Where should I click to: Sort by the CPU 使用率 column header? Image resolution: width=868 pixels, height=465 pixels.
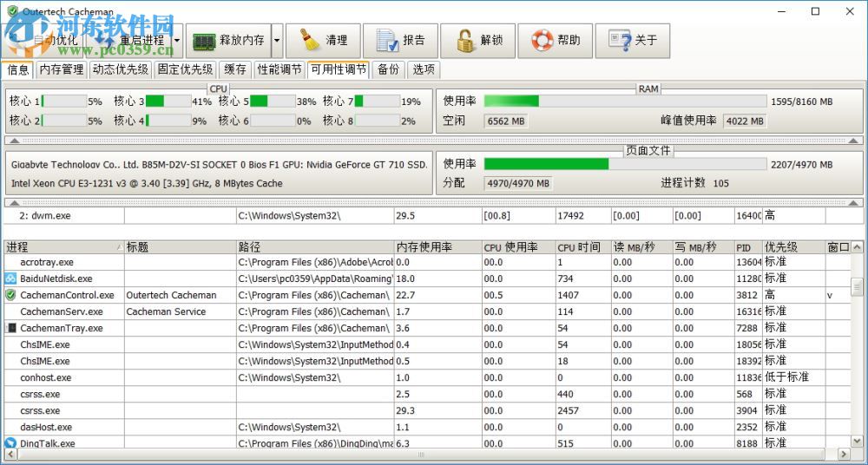(519, 247)
